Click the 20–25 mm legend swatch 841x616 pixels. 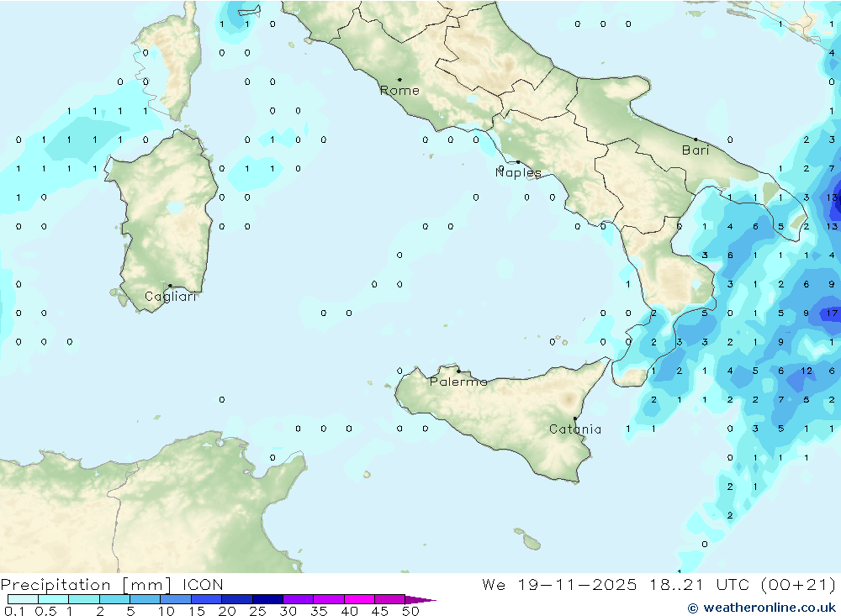point(237,599)
